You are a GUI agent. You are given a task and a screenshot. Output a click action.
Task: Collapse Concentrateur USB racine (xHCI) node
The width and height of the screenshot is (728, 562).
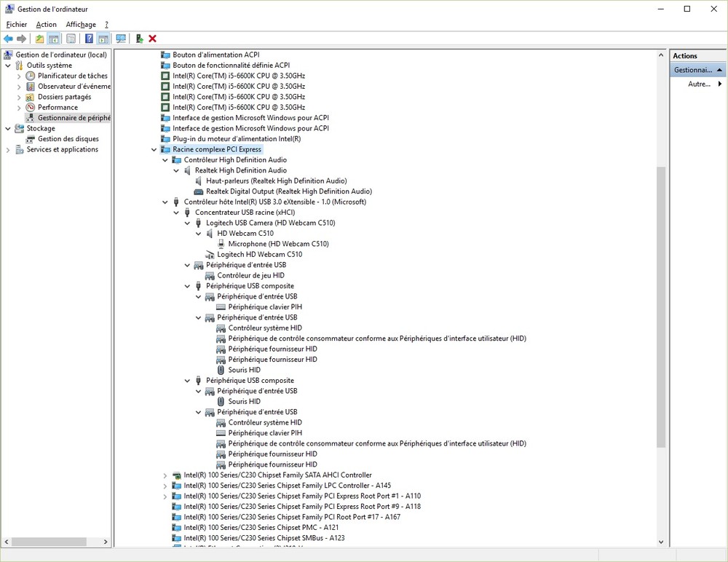[176, 213]
